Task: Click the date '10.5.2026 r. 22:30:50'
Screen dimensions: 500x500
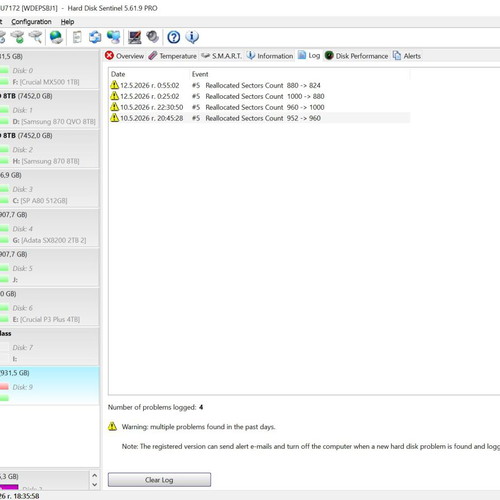Action: (x=152, y=107)
